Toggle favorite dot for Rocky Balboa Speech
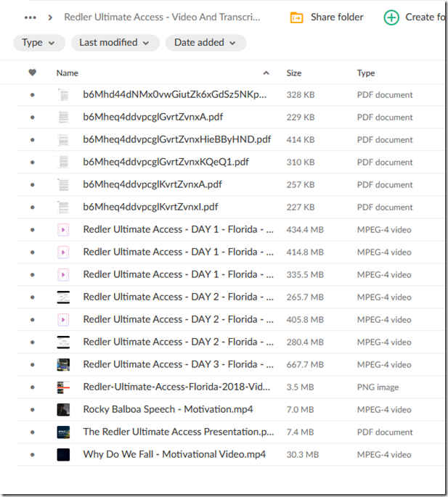 (x=32, y=410)
